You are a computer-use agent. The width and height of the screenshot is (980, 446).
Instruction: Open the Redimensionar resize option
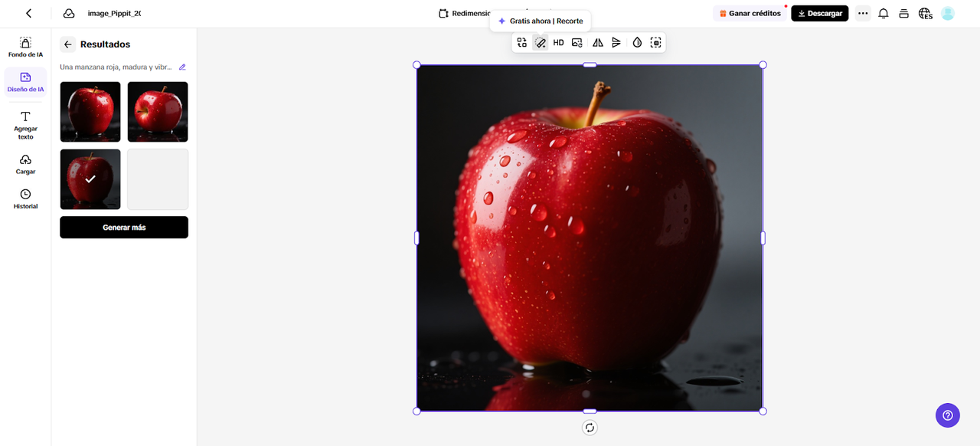pos(465,13)
